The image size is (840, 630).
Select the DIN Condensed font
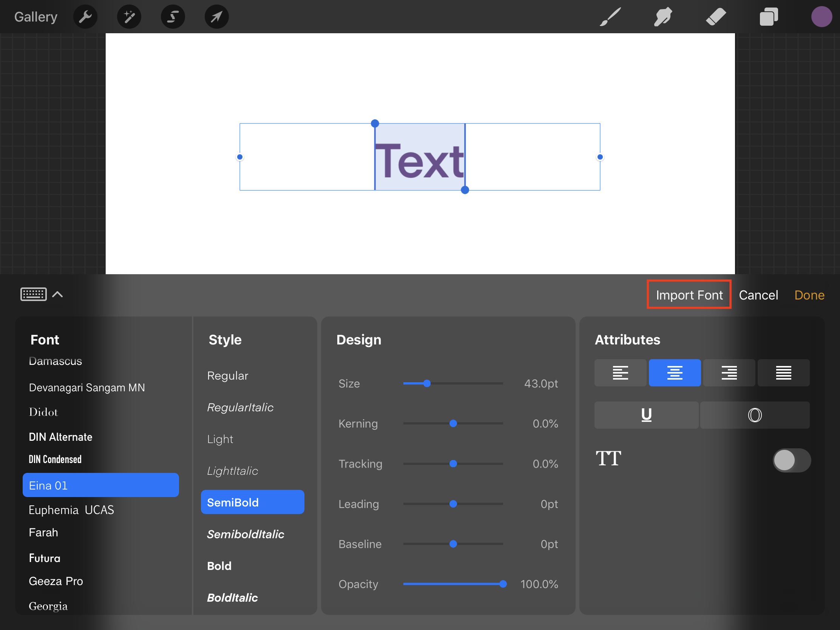tap(55, 460)
